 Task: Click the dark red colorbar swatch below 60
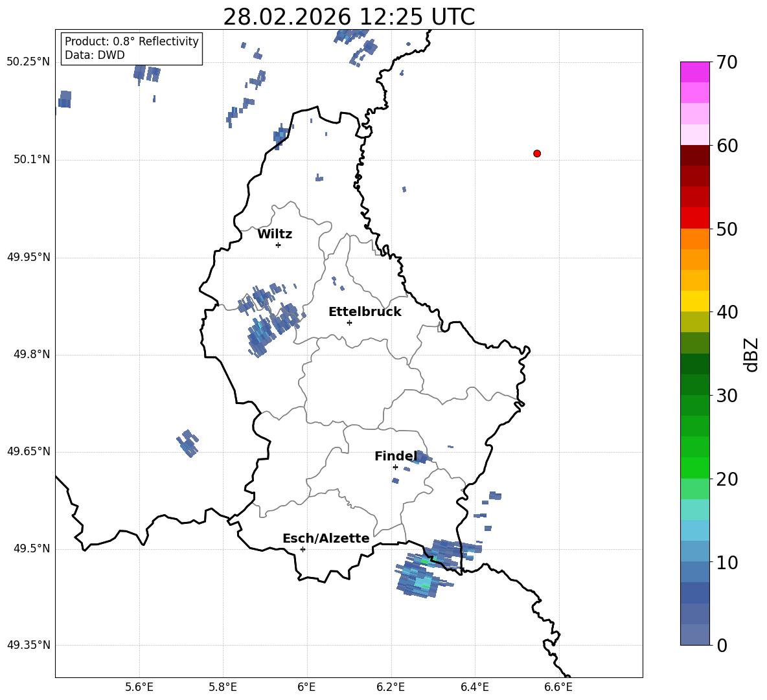coord(695,155)
